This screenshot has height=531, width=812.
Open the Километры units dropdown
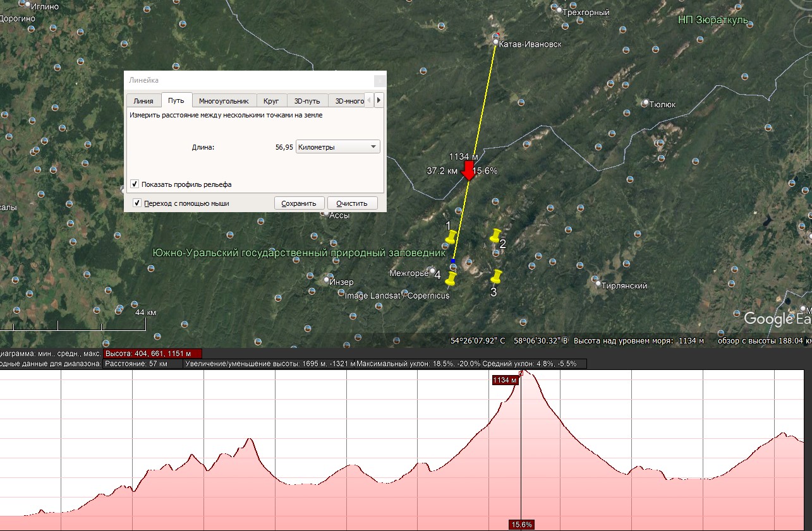[x=337, y=147]
